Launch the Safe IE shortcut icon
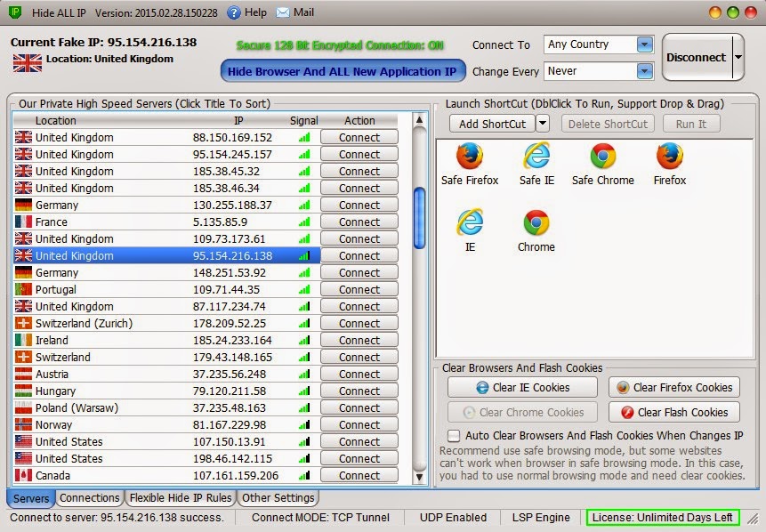The width and height of the screenshot is (766, 532). click(536, 156)
